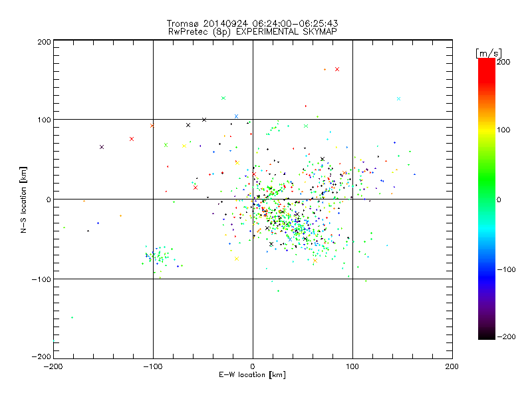The image size is (532, 399).
Task: Click the green X marker above the 100 km gridline
Action: [x=223, y=98]
